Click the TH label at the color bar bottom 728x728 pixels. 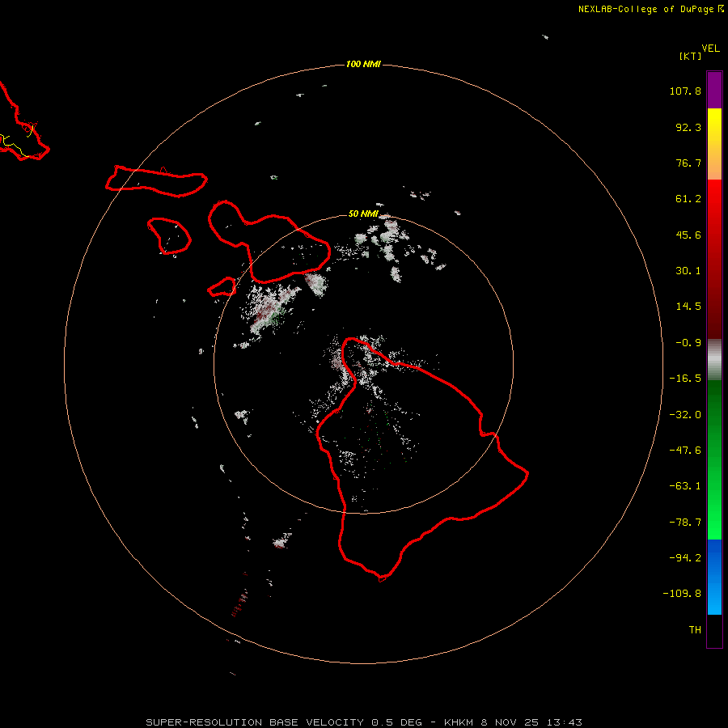[x=695, y=630]
